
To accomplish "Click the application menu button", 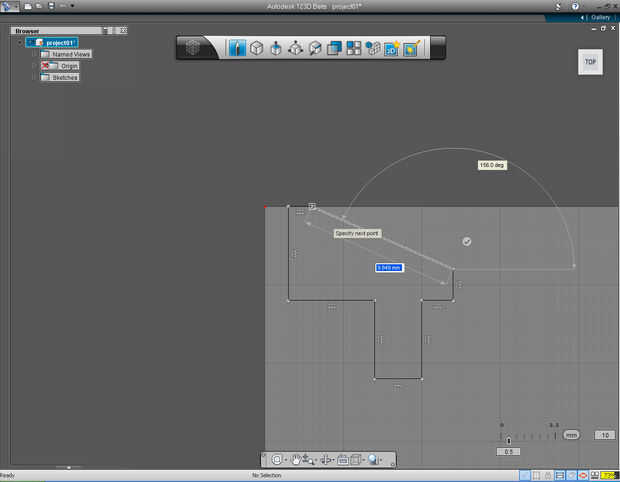I will pos(9,6).
